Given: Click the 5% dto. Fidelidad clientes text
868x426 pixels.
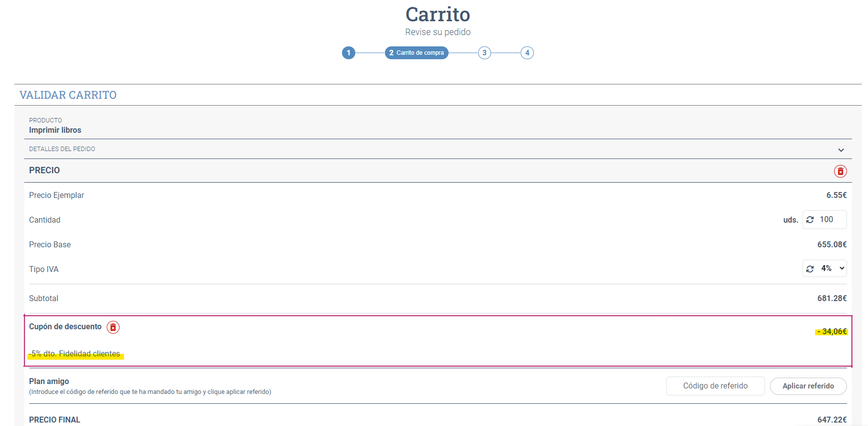Looking at the screenshot, I should click(75, 353).
